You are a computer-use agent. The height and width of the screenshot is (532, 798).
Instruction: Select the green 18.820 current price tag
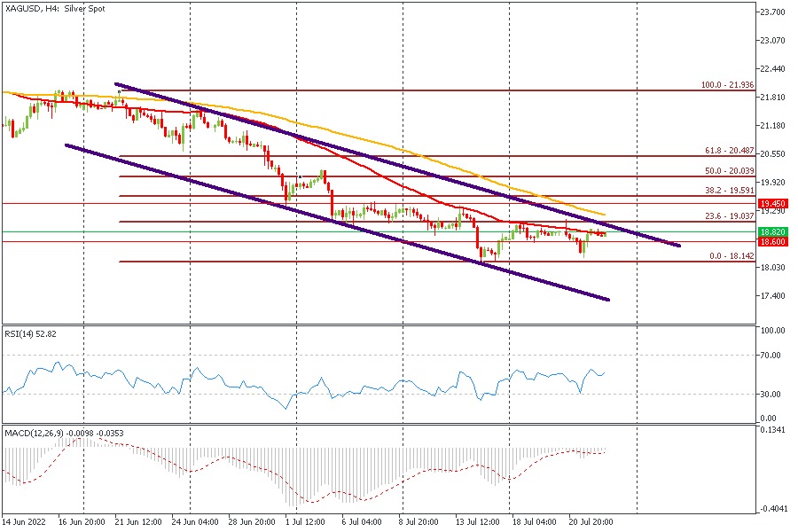(x=774, y=231)
